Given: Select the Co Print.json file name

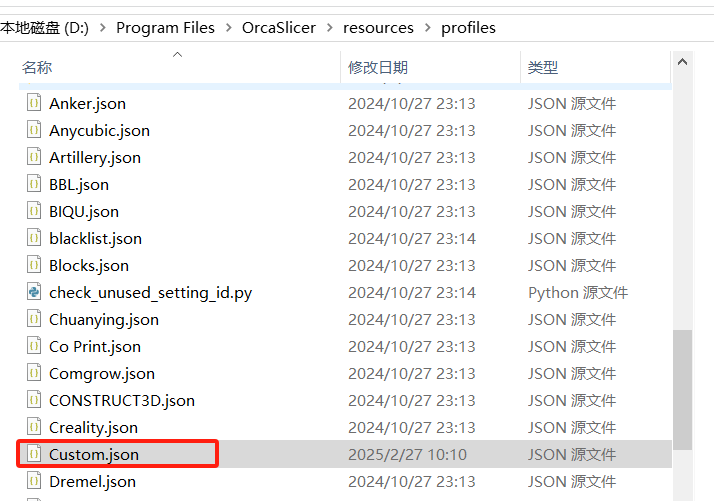Looking at the screenshot, I should click(95, 346).
